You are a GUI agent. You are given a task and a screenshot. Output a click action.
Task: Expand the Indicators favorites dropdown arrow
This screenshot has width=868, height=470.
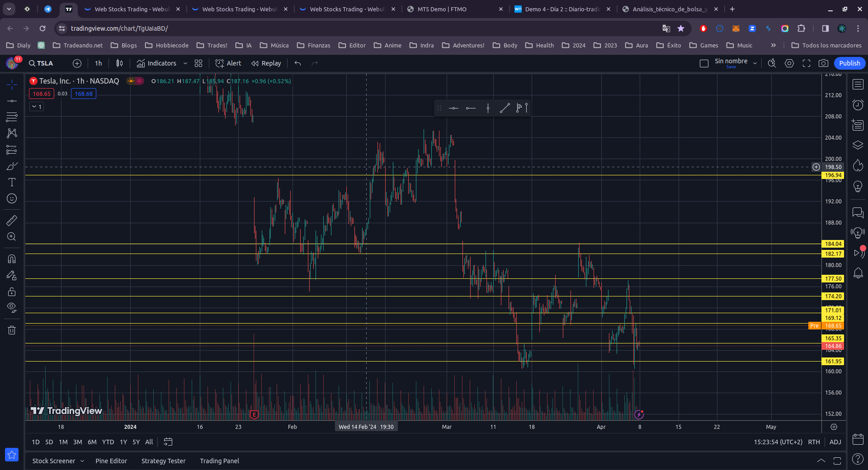[185, 64]
